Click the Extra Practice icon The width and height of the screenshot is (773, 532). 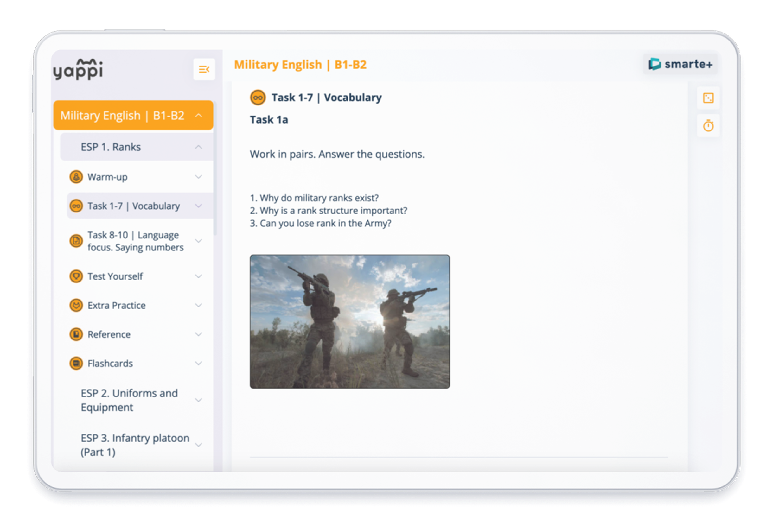(76, 305)
